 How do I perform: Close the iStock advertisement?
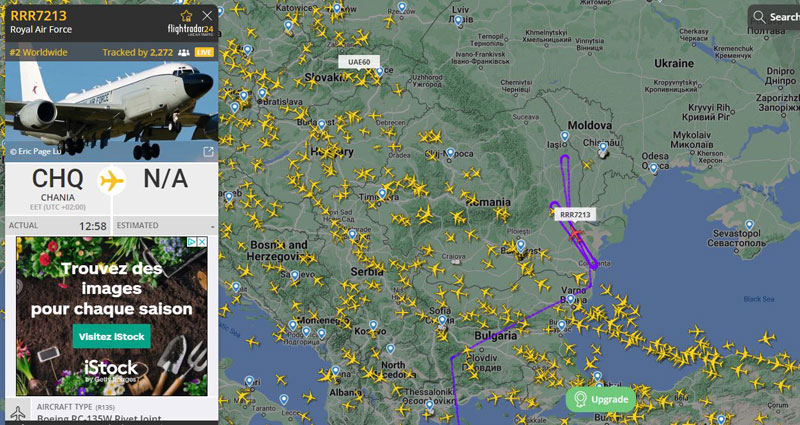click(202, 242)
